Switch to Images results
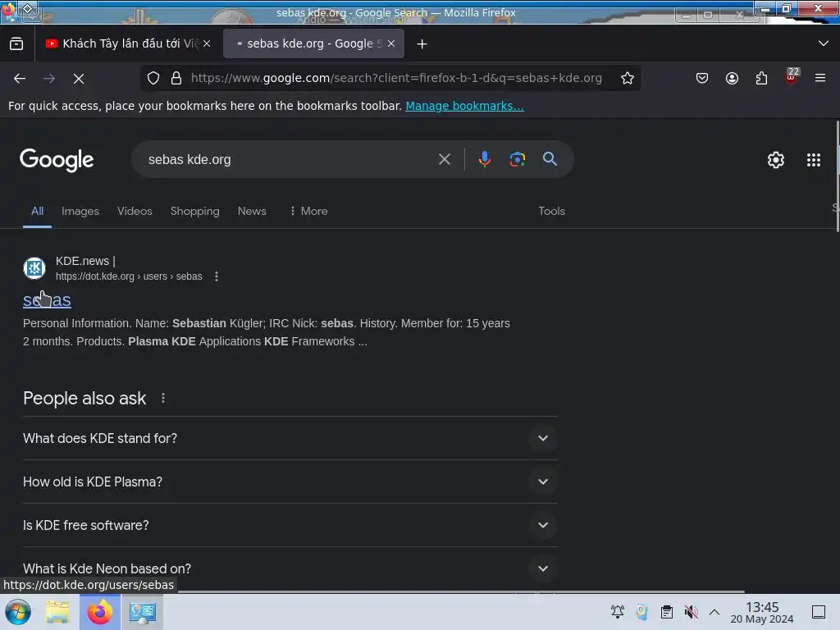 (x=80, y=211)
